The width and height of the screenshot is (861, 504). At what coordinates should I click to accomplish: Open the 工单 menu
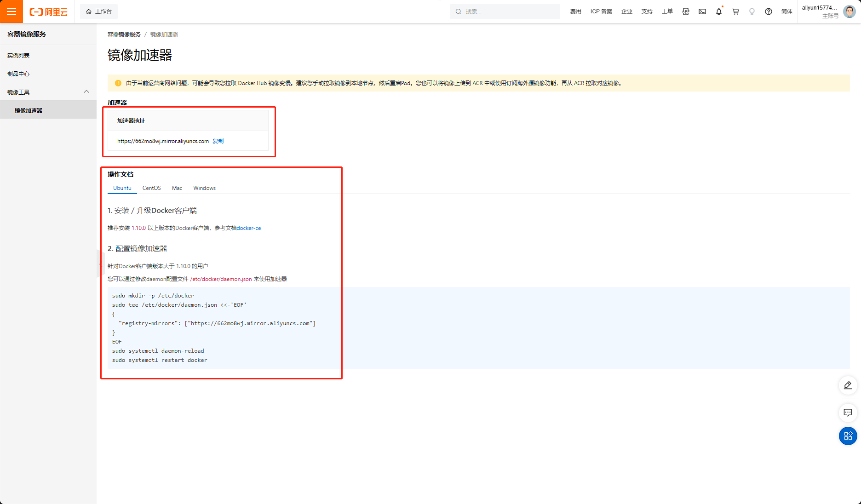click(667, 11)
